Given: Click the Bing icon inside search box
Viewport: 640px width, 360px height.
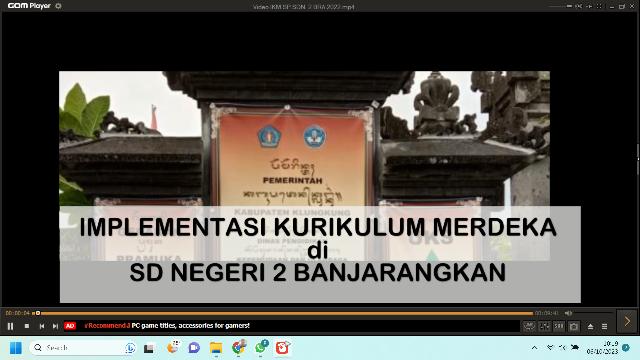Looking at the screenshot, I should (130, 348).
